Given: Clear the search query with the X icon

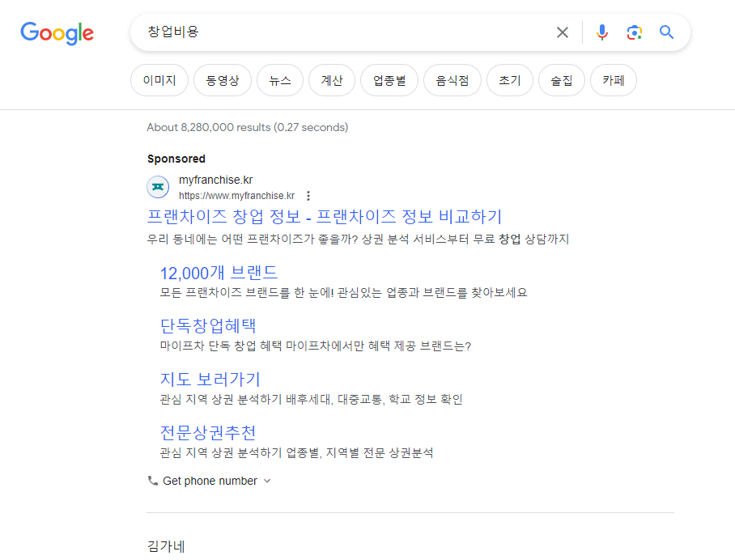Looking at the screenshot, I should [x=563, y=32].
